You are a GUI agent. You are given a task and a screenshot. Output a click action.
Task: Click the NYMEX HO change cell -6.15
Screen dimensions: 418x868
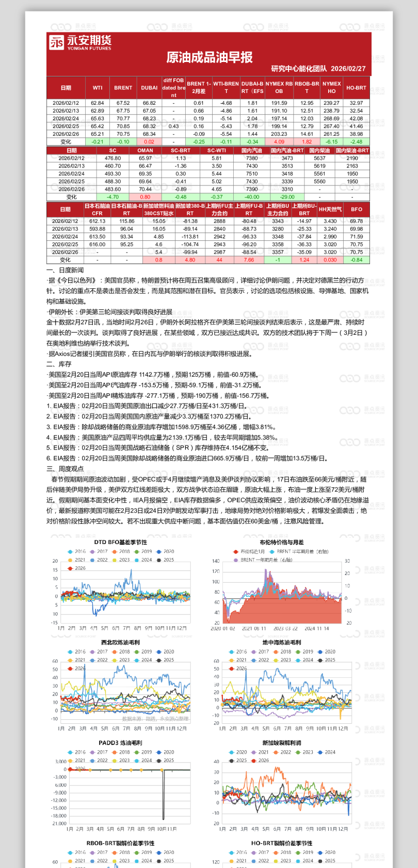click(x=331, y=142)
